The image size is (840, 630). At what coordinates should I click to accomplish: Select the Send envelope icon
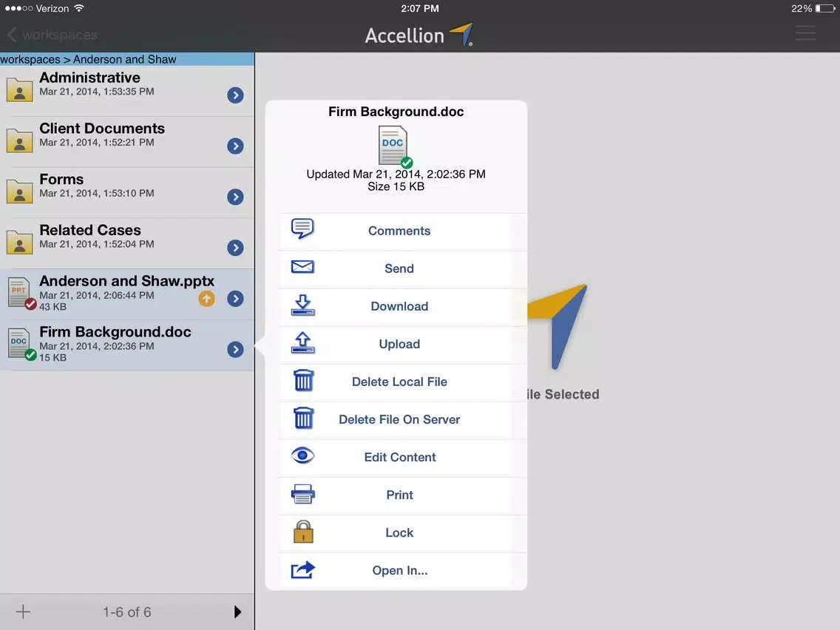tap(302, 268)
